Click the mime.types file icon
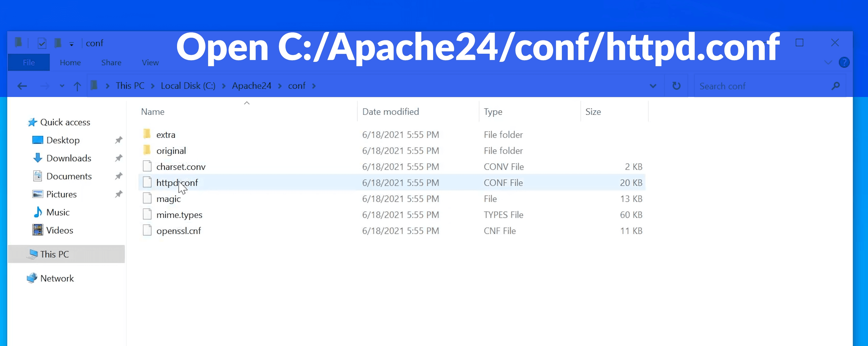Viewport: 868px width, 346px height. (x=147, y=214)
